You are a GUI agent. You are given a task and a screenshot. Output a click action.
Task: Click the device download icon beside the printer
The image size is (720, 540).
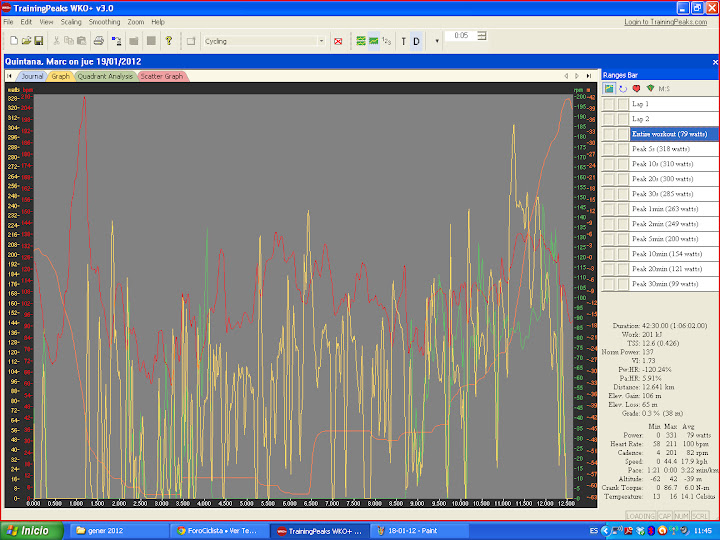117,41
